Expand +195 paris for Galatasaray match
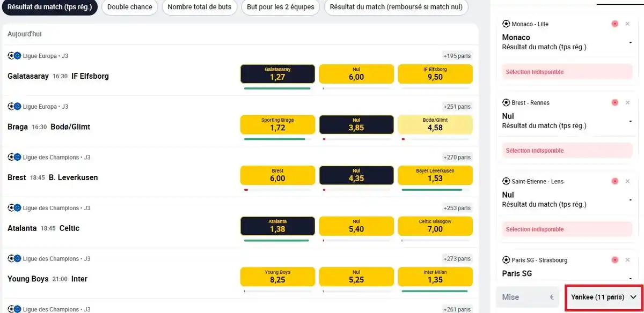Screen dimensions: 644x313 457,56
